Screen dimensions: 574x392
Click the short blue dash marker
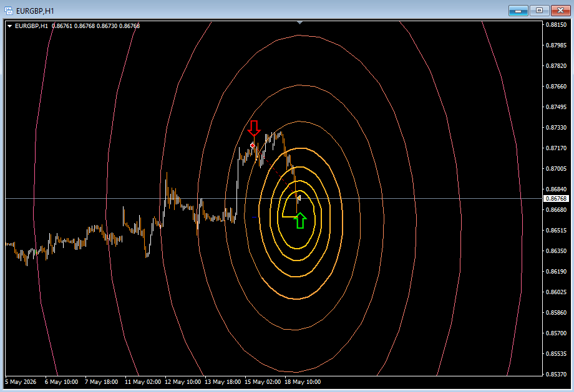[255, 218]
